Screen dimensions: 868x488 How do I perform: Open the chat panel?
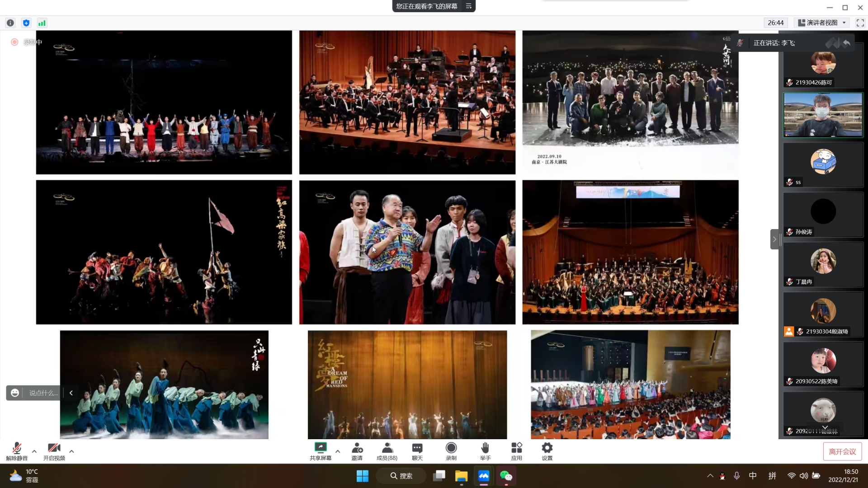click(417, 451)
